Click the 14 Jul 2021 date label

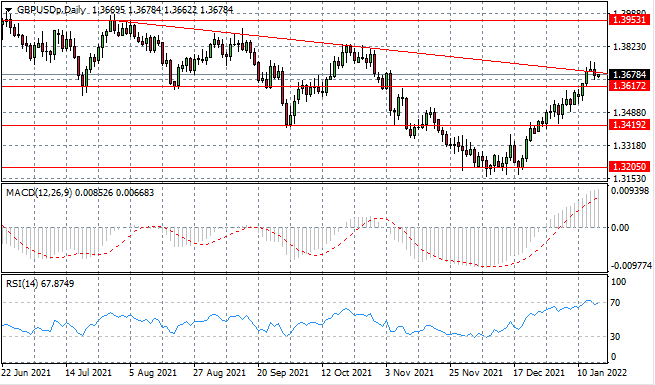click(x=88, y=372)
